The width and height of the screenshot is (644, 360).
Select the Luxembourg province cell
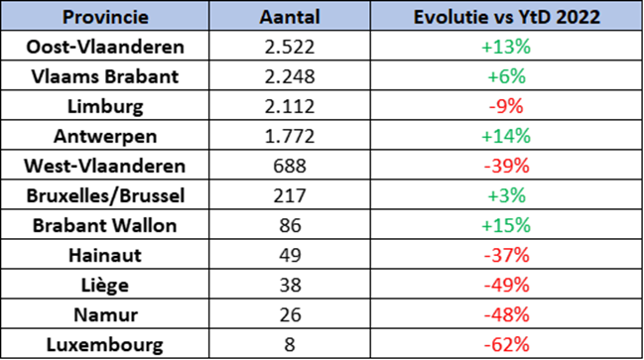click(105, 344)
